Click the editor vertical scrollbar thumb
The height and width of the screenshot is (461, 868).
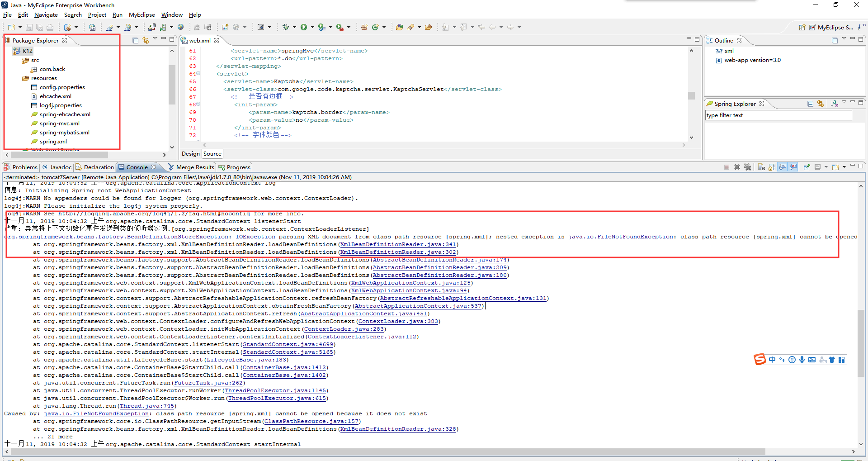(x=691, y=95)
